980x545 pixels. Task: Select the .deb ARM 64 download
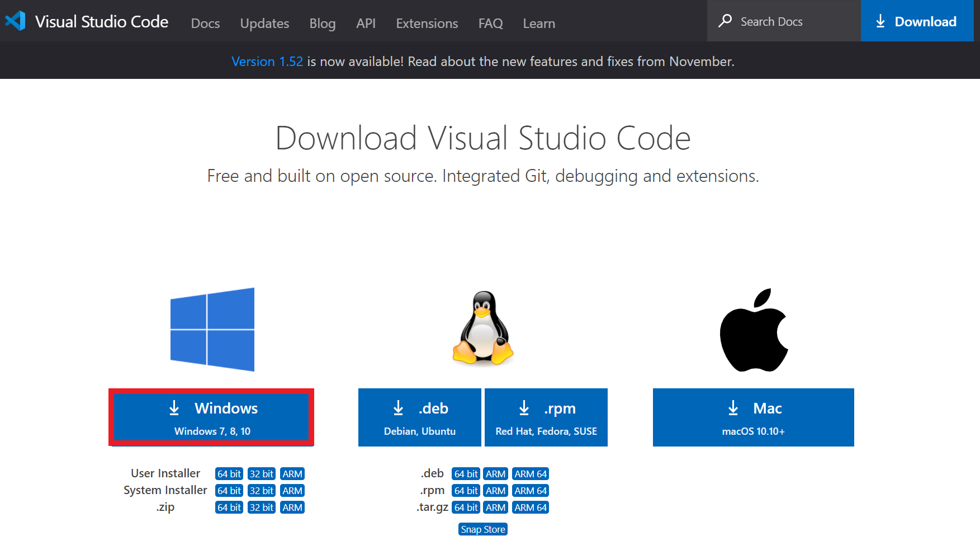[531, 474]
